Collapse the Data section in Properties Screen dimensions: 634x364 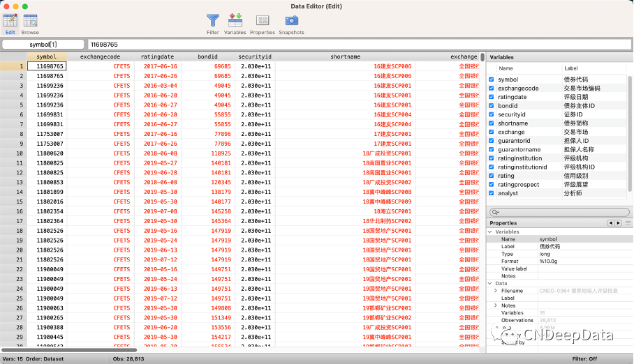(x=490, y=283)
